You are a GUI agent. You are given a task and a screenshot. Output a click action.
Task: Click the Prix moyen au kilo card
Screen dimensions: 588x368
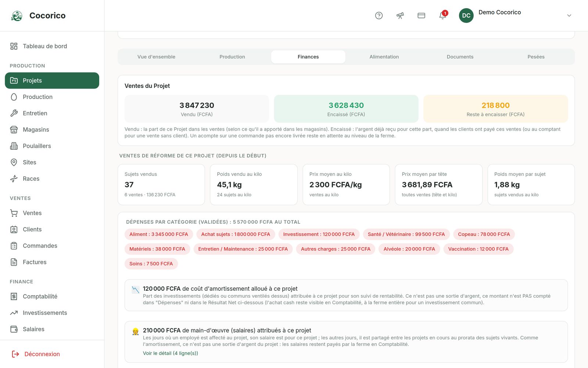click(x=346, y=184)
